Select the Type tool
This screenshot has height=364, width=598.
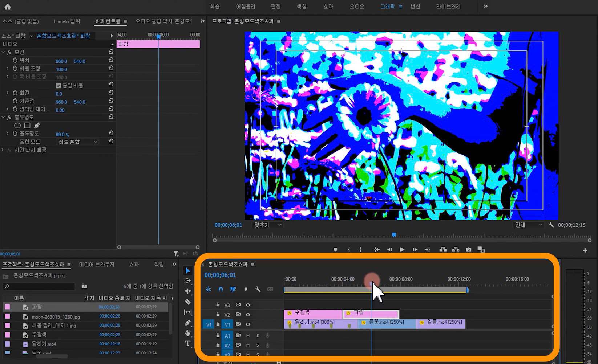188,343
